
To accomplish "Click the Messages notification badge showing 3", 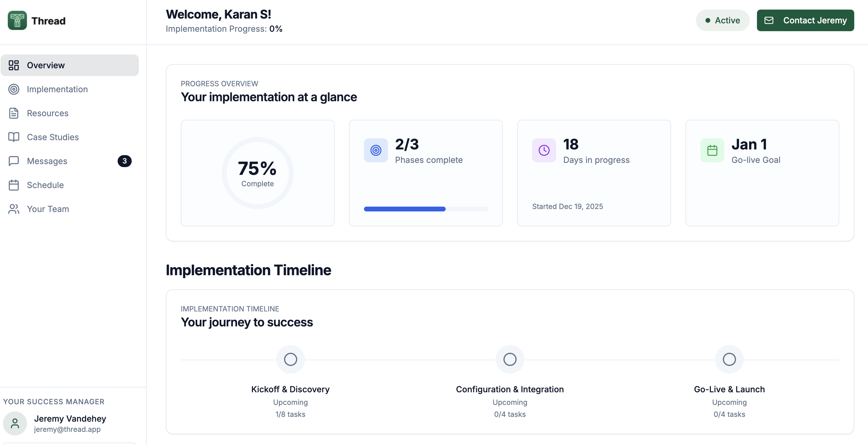I will 124,161.
